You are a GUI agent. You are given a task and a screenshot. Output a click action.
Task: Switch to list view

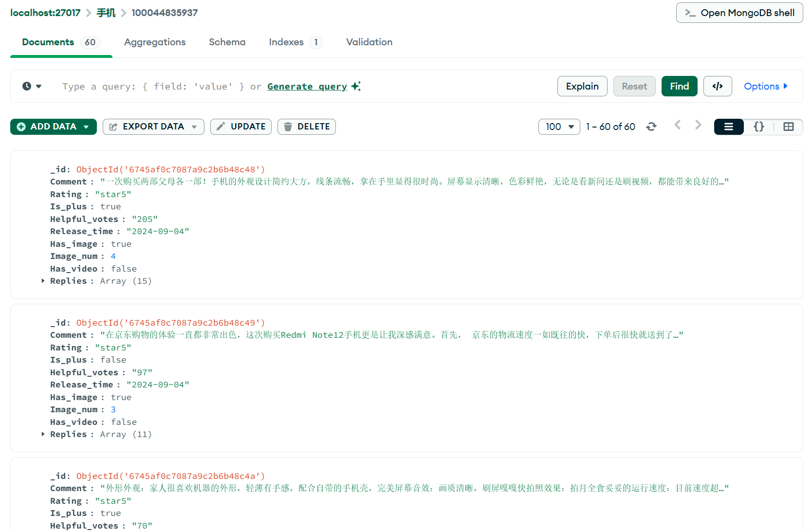coord(728,127)
